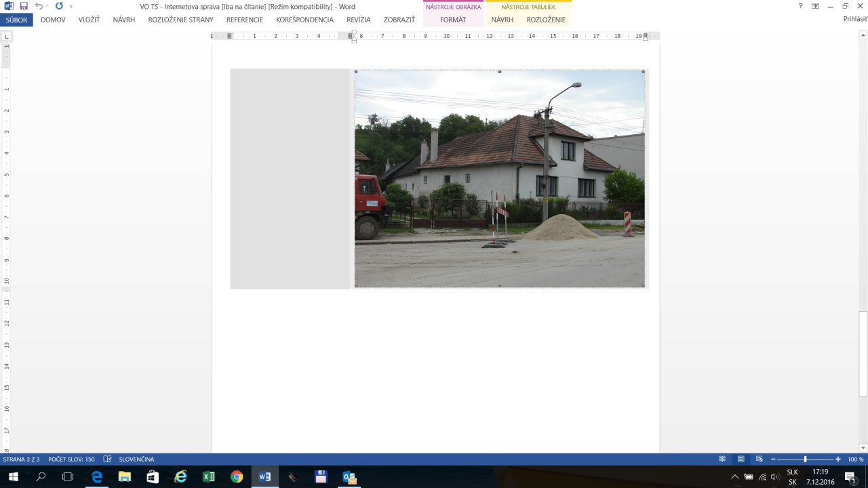Switch to the ROZLOŽENIE STRANY tab
Screen dimensions: 868x488
[180, 20]
